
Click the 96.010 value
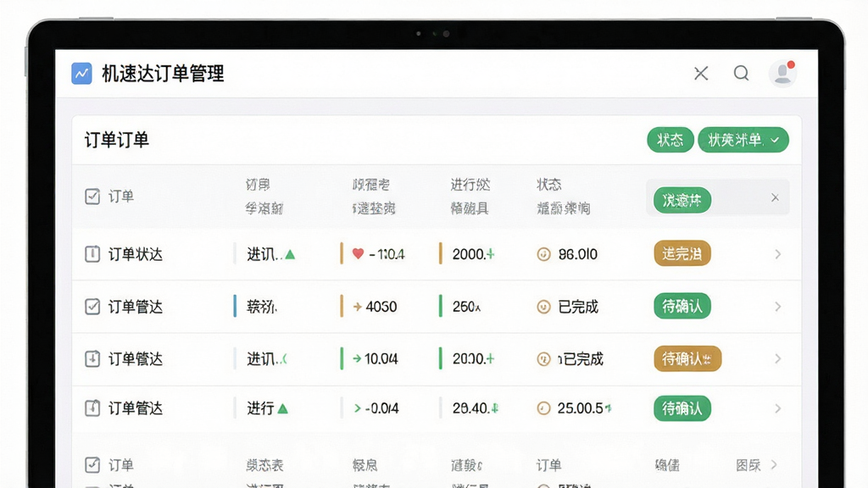pyautogui.click(x=578, y=254)
